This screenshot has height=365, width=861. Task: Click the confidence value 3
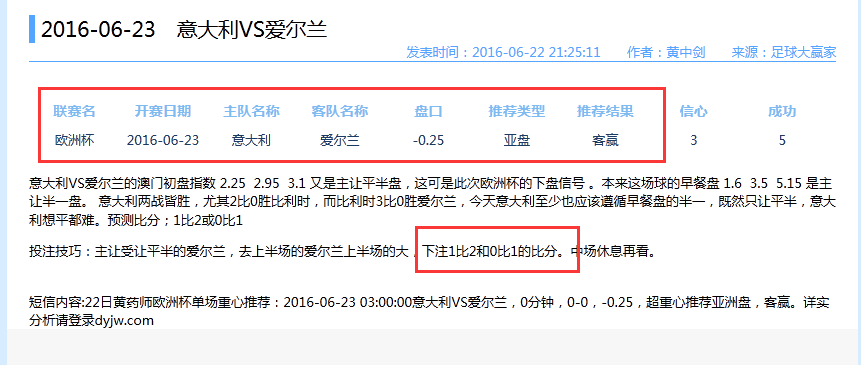click(694, 141)
